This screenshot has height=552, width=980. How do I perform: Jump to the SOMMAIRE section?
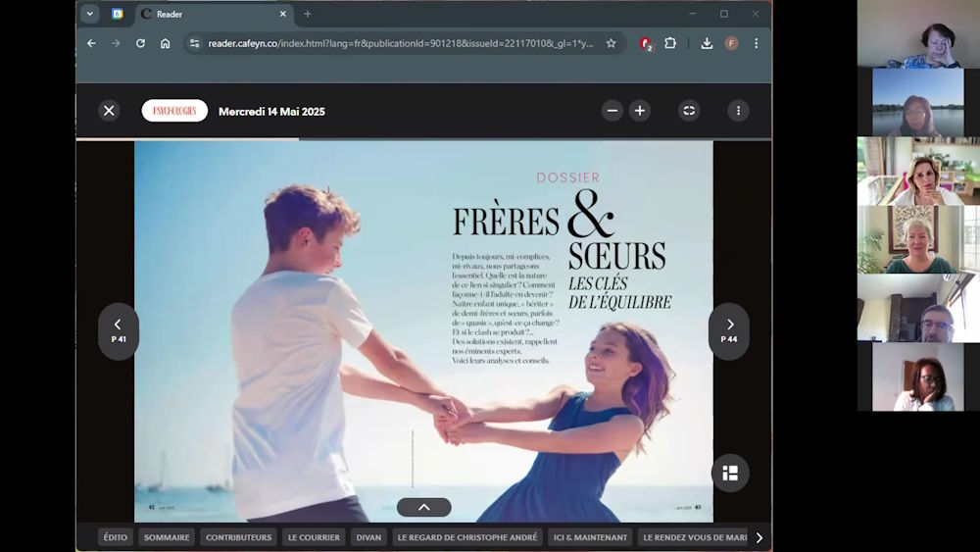[167, 537]
